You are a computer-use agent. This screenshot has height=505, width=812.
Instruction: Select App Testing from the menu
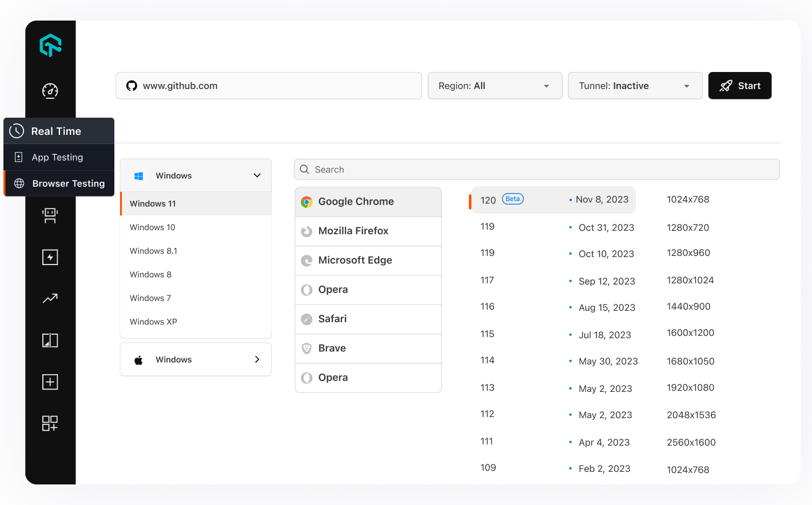[57, 157]
